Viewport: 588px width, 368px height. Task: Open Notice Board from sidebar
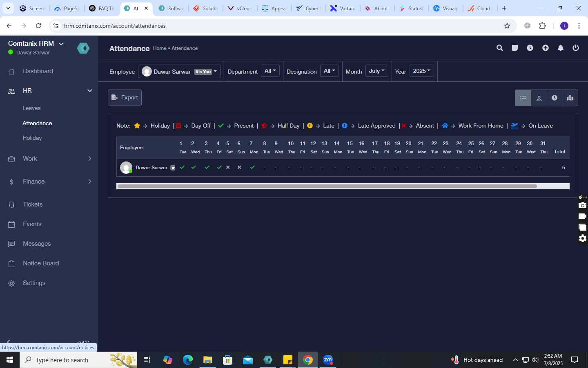(41, 263)
